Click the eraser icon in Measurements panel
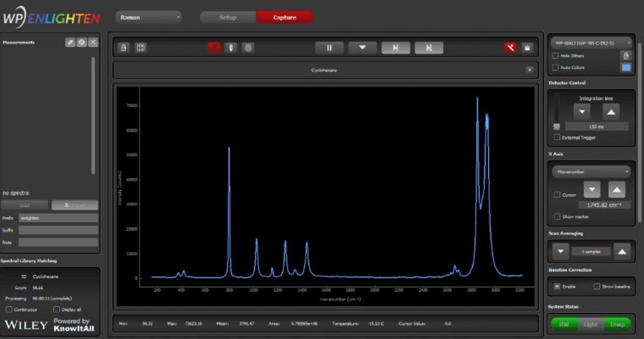Viewport: 644px width, 339px height. 70,42
